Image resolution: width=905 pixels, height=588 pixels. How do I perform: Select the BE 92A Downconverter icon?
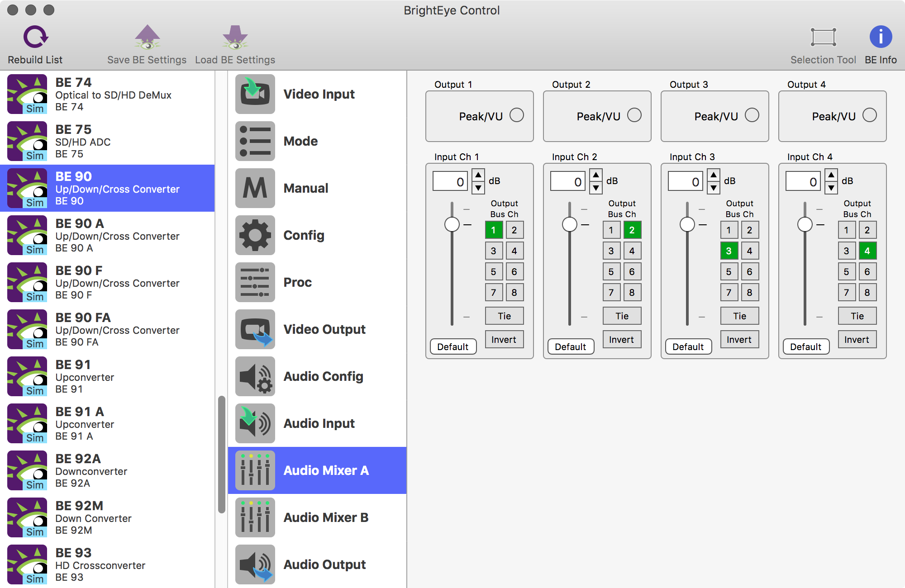27,470
